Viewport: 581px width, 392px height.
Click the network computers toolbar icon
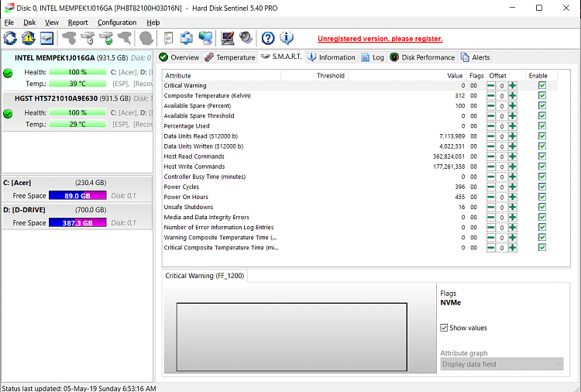pos(205,38)
